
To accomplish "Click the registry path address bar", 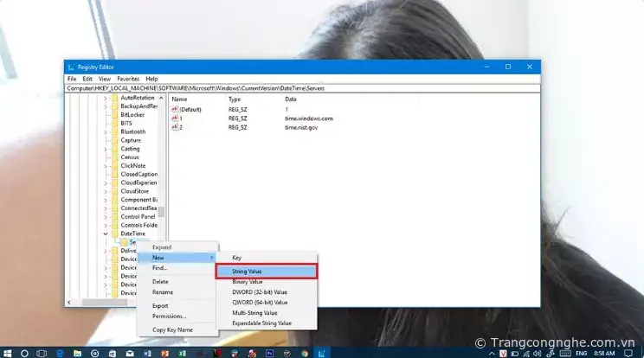I will tap(303, 88).
